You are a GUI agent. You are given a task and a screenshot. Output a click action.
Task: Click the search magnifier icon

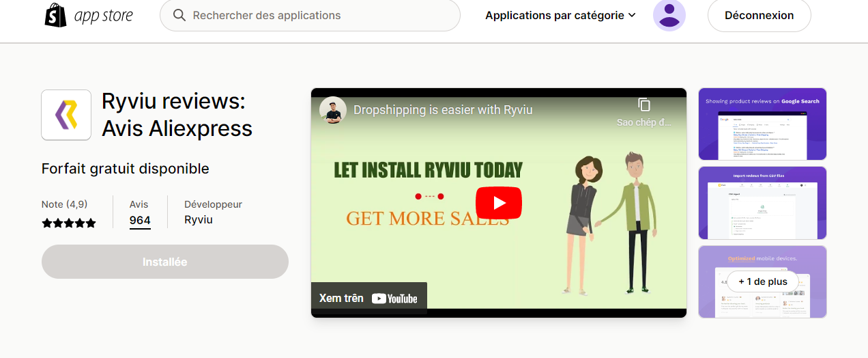click(x=179, y=15)
